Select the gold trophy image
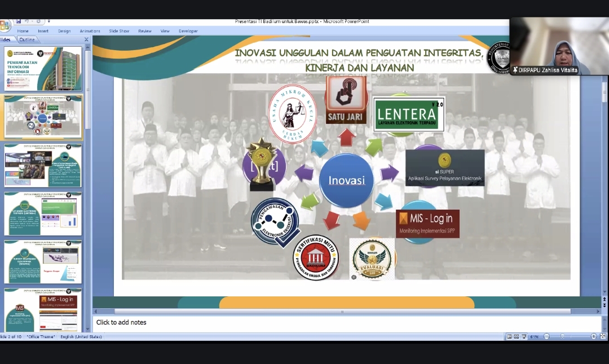The width and height of the screenshot is (609, 364). point(262,165)
